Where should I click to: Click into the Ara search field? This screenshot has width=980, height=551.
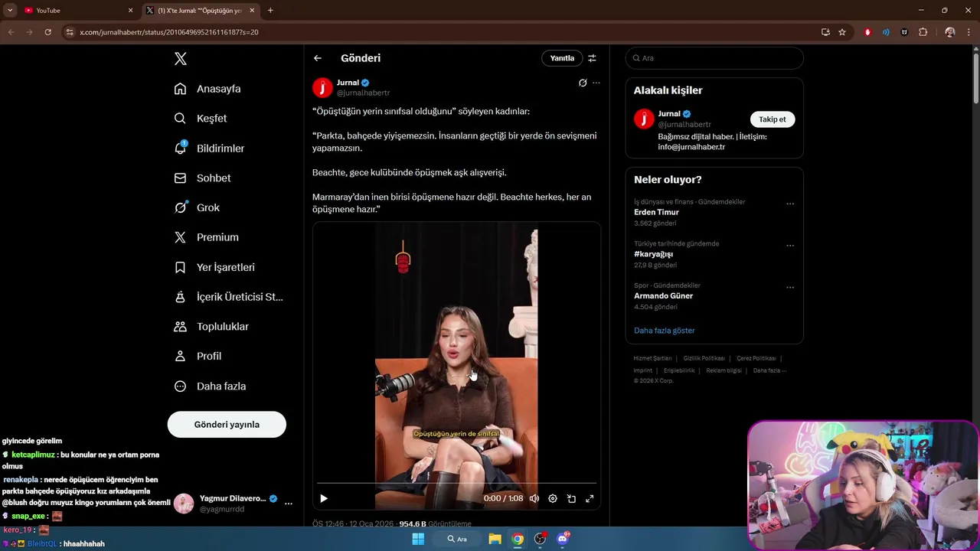714,58
